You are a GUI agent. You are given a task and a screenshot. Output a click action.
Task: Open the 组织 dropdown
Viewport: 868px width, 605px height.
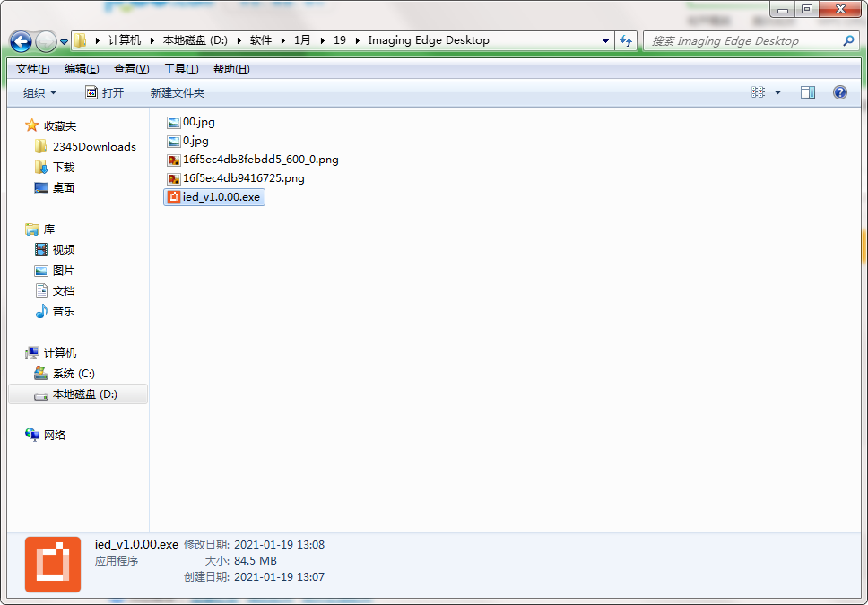pyautogui.click(x=39, y=92)
